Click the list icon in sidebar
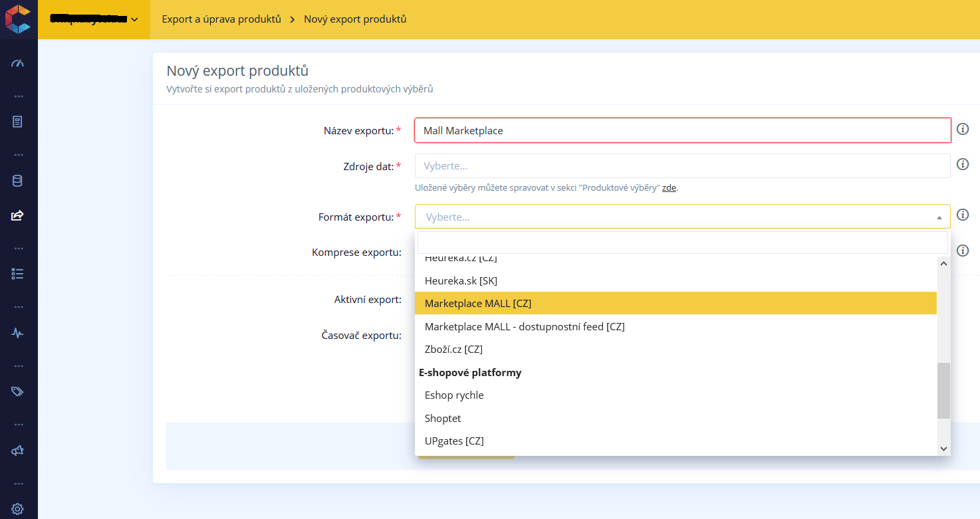980x519 pixels. pyautogui.click(x=18, y=274)
